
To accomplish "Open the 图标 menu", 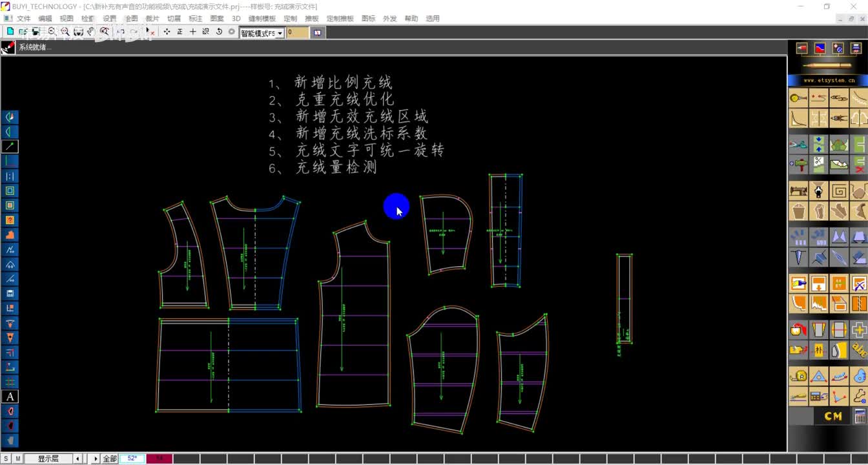I will (x=369, y=19).
